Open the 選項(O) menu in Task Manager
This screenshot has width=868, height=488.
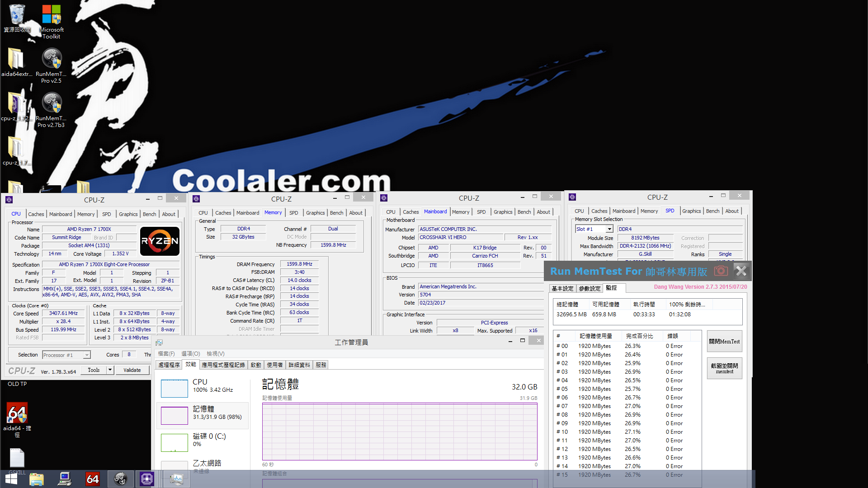pos(190,354)
